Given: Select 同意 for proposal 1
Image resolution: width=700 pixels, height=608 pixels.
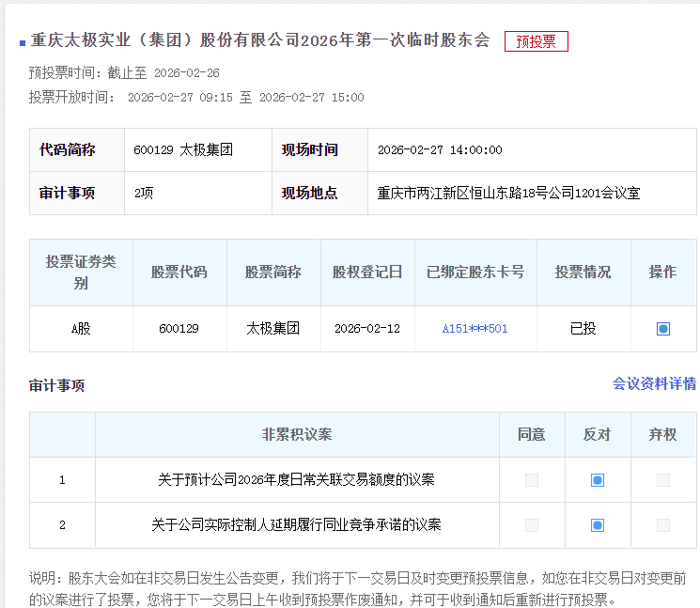Looking at the screenshot, I should (x=532, y=480).
